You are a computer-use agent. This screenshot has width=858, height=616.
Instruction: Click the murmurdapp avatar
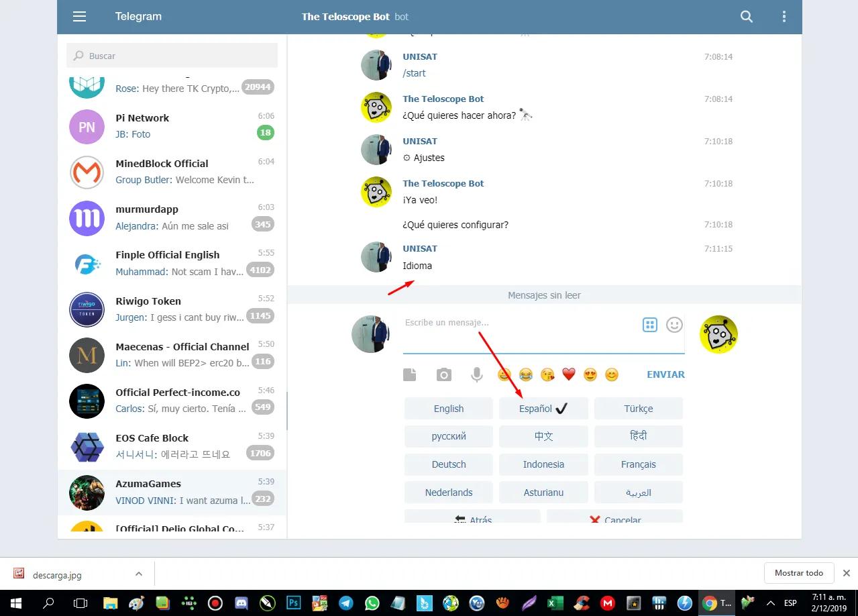point(87,218)
